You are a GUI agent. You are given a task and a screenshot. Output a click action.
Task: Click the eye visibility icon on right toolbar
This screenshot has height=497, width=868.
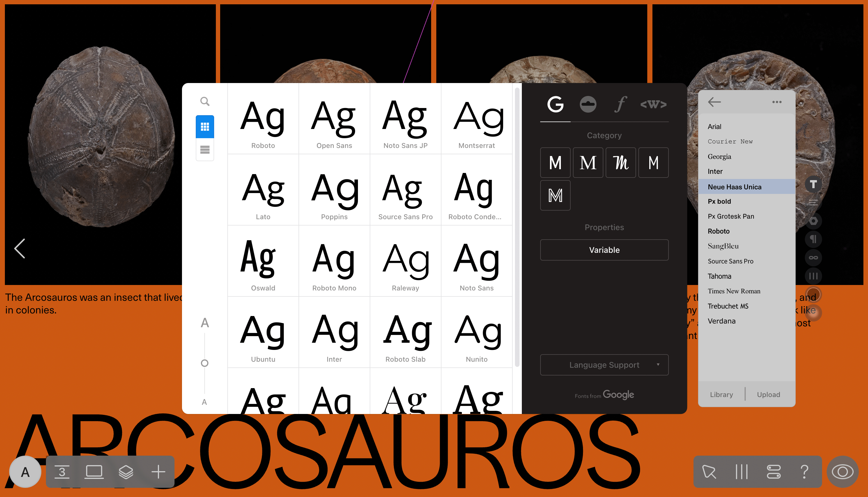pos(844,472)
